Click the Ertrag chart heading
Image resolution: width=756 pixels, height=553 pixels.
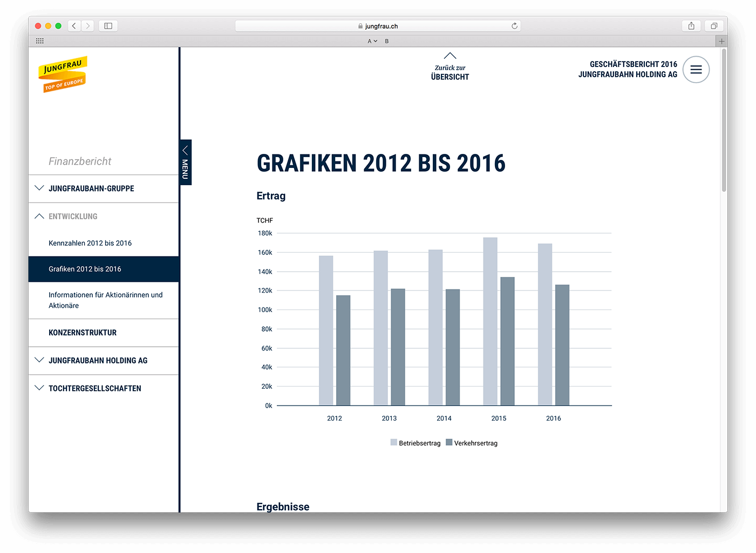click(271, 196)
